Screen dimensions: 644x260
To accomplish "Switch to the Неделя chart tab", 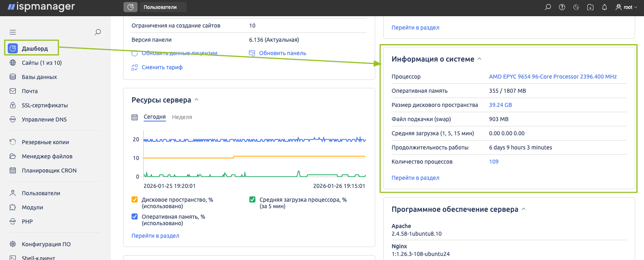I will (182, 117).
